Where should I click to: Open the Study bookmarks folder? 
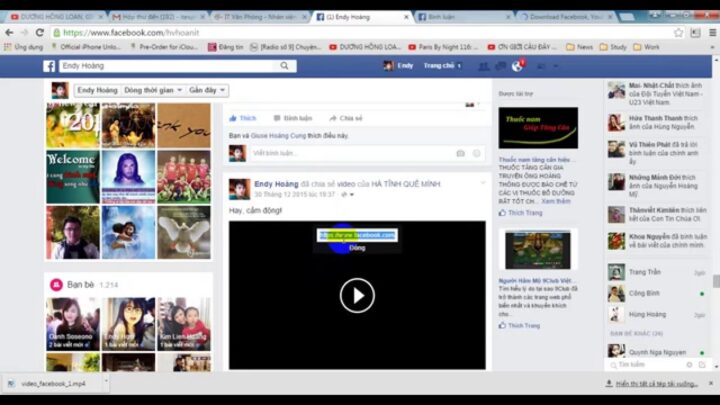click(x=613, y=47)
